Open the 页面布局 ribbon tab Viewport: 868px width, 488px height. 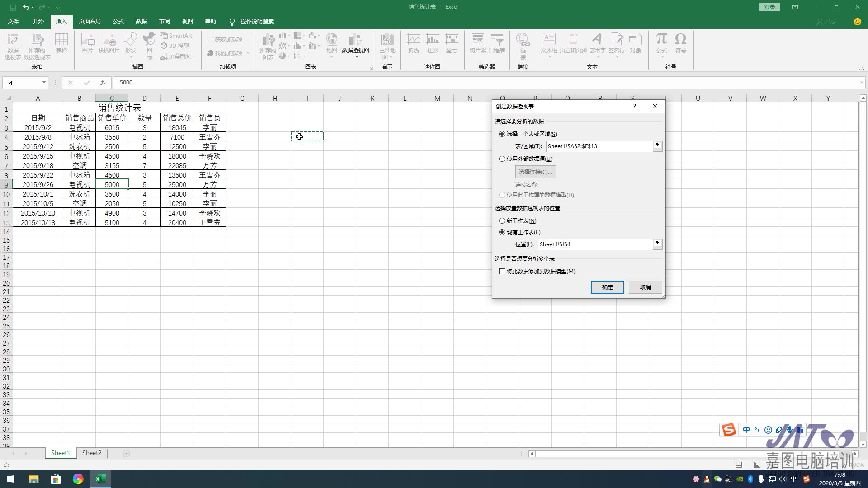[x=90, y=22]
